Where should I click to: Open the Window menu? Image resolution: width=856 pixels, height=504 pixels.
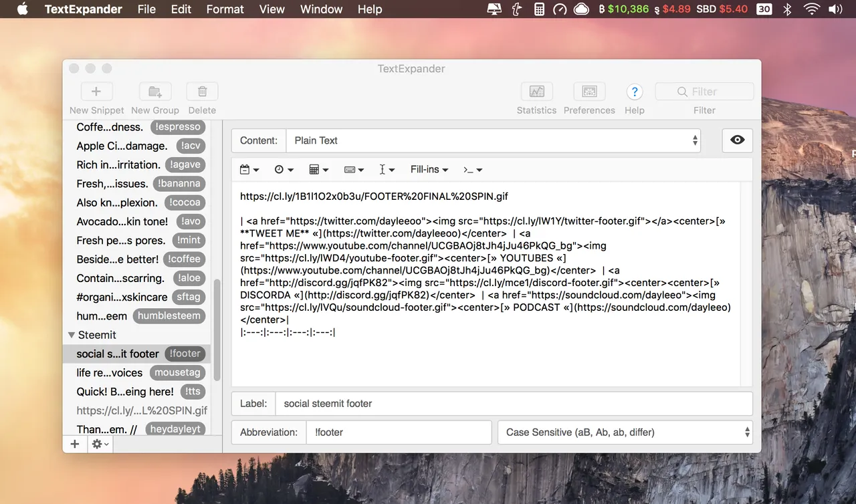pyautogui.click(x=322, y=9)
